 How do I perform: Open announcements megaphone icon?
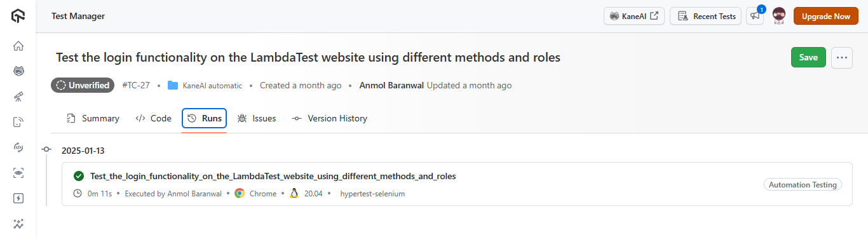pos(755,16)
